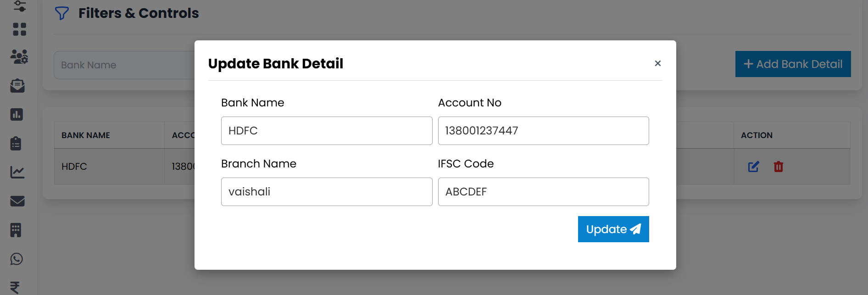Close the Update Bank Detail dialog

[657, 63]
